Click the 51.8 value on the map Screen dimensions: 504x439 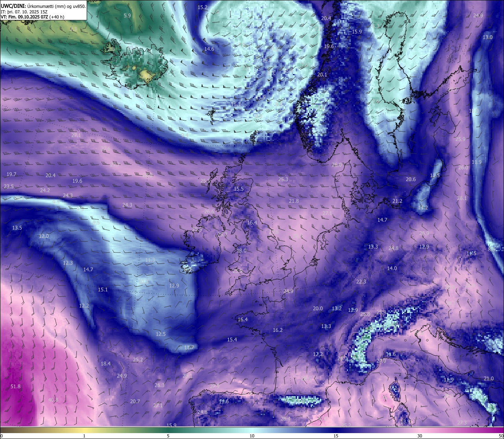(15, 387)
